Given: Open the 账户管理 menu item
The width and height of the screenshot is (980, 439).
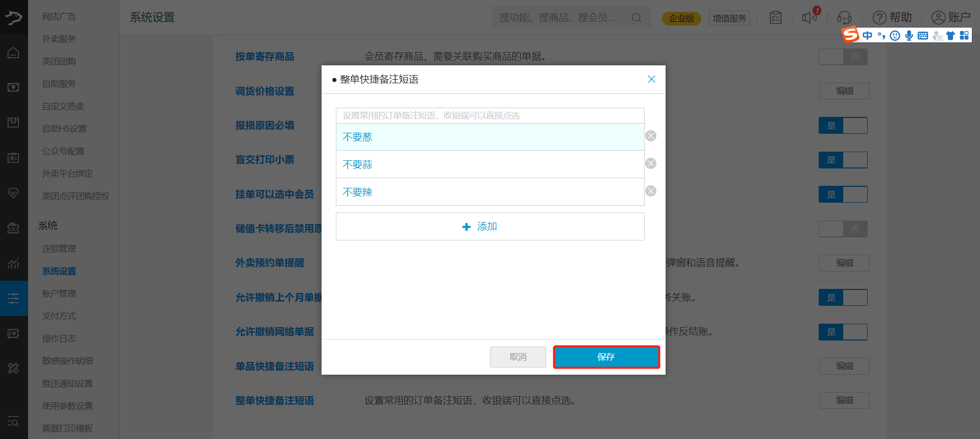Looking at the screenshot, I should [x=59, y=294].
